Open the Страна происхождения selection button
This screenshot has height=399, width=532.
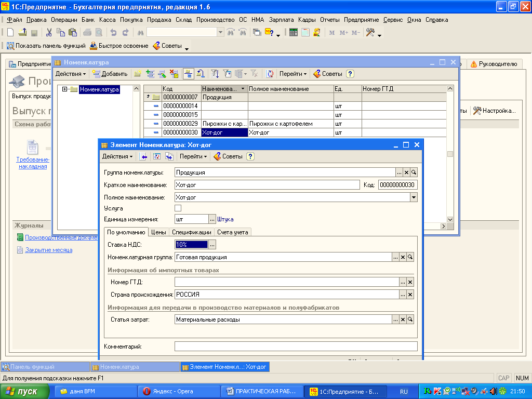[403, 295]
